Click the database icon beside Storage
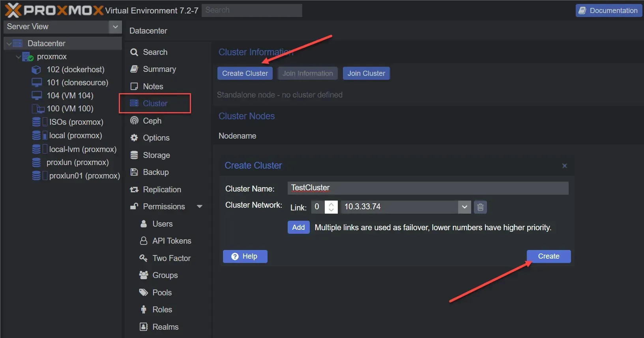 tap(134, 155)
